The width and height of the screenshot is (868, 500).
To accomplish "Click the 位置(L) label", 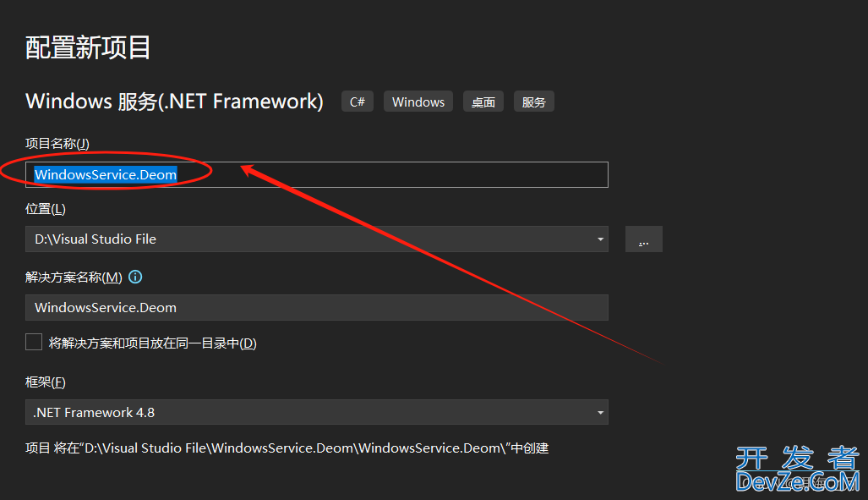I will tap(46, 209).
